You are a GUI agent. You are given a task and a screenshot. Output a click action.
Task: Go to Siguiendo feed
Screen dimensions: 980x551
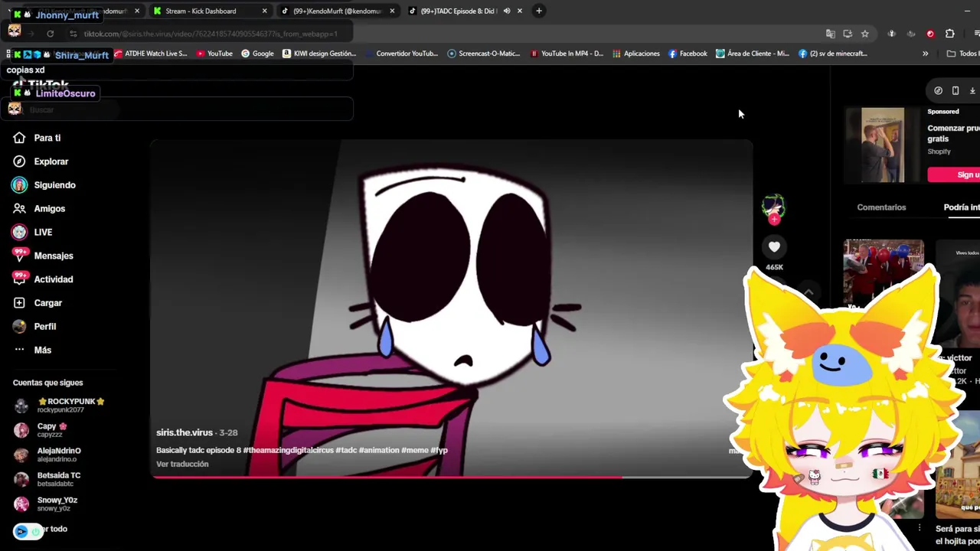44,185
